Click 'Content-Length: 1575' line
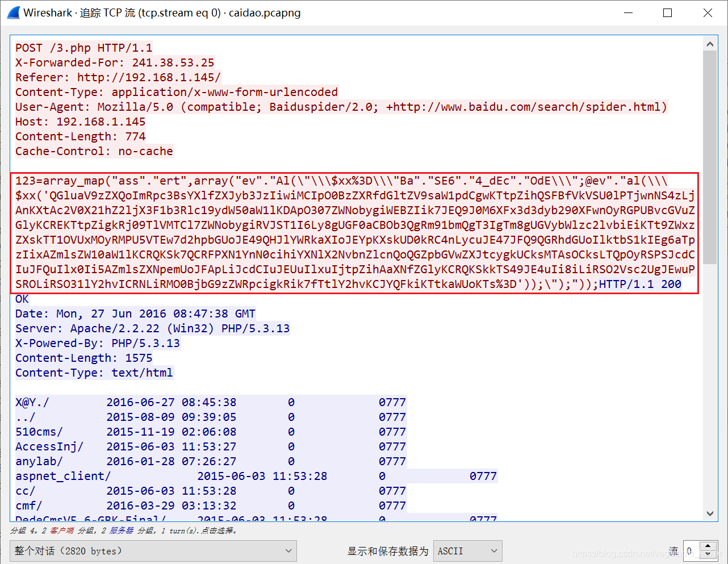The image size is (728, 564). pos(84,358)
